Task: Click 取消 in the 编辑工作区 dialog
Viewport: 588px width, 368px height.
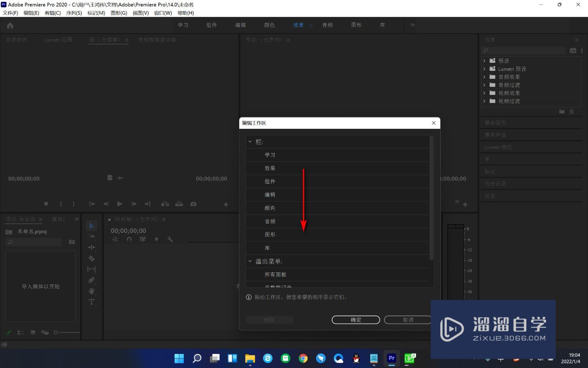Action: (x=408, y=320)
